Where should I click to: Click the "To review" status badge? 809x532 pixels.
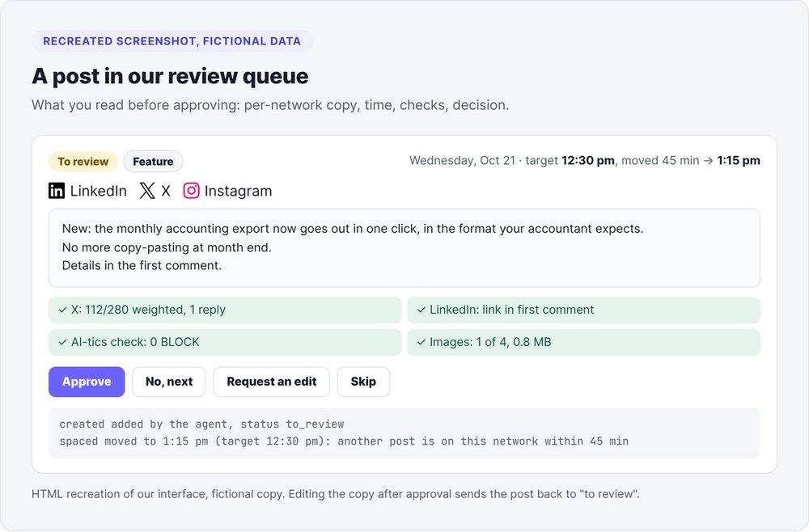point(83,162)
